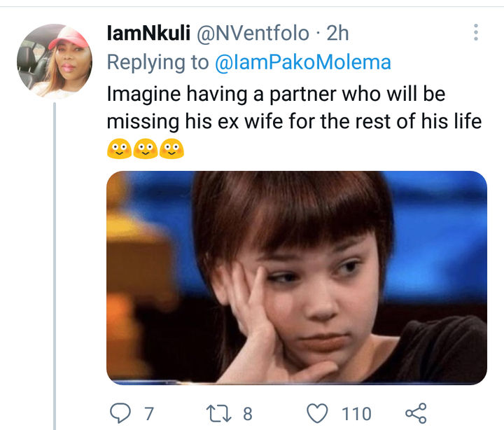
Task: Click the IamNkuli display name
Action: tap(148, 33)
